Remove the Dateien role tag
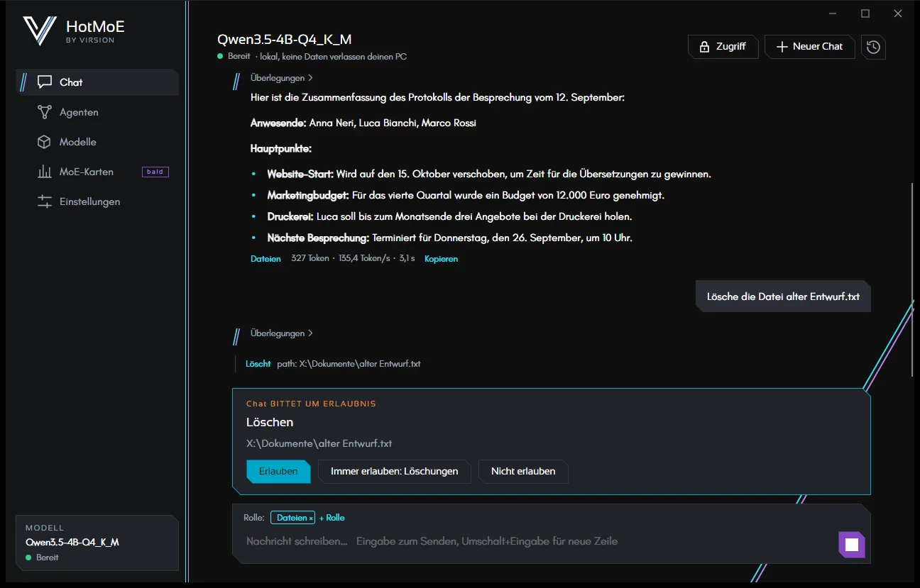Image resolution: width=920 pixels, height=588 pixels. (x=311, y=518)
